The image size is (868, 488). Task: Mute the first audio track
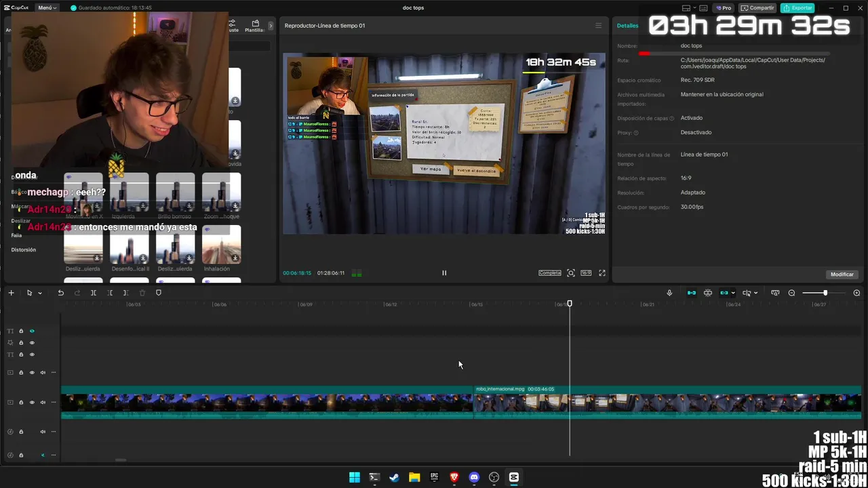[43, 432]
